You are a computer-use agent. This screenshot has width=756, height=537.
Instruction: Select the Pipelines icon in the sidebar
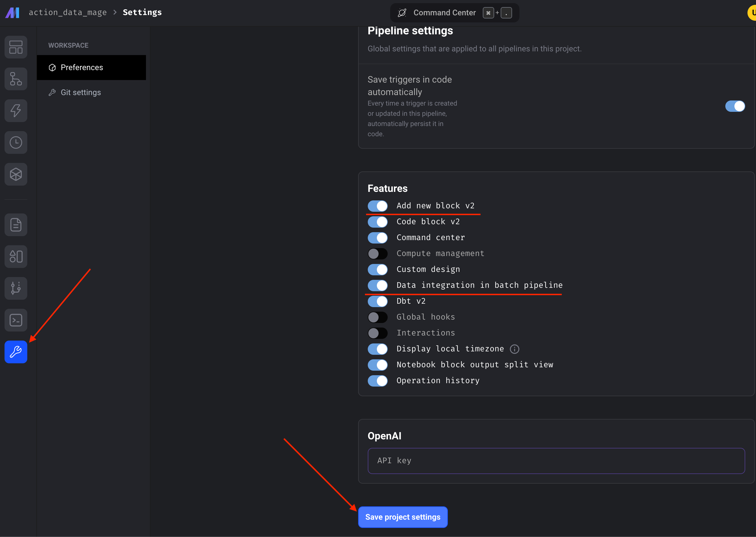click(16, 79)
